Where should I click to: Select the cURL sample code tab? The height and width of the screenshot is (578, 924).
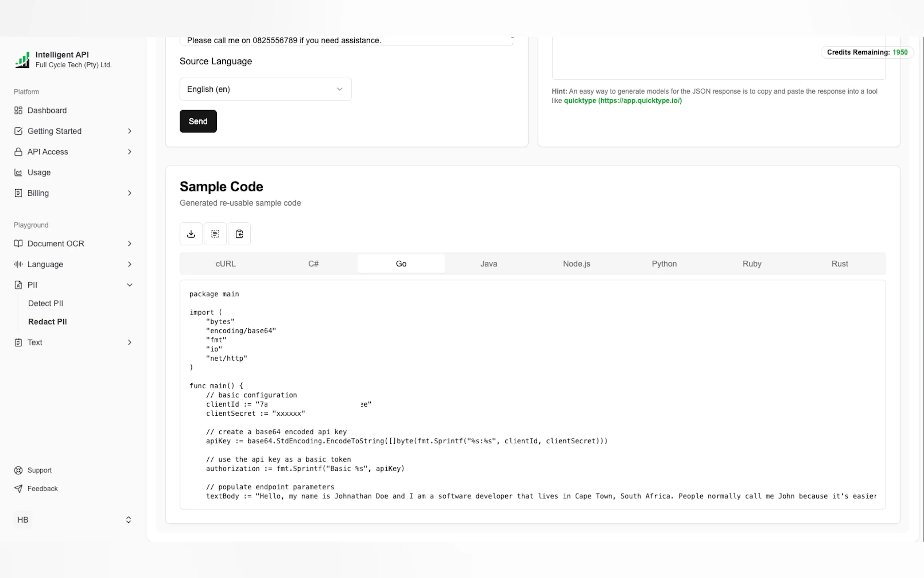pos(226,264)
